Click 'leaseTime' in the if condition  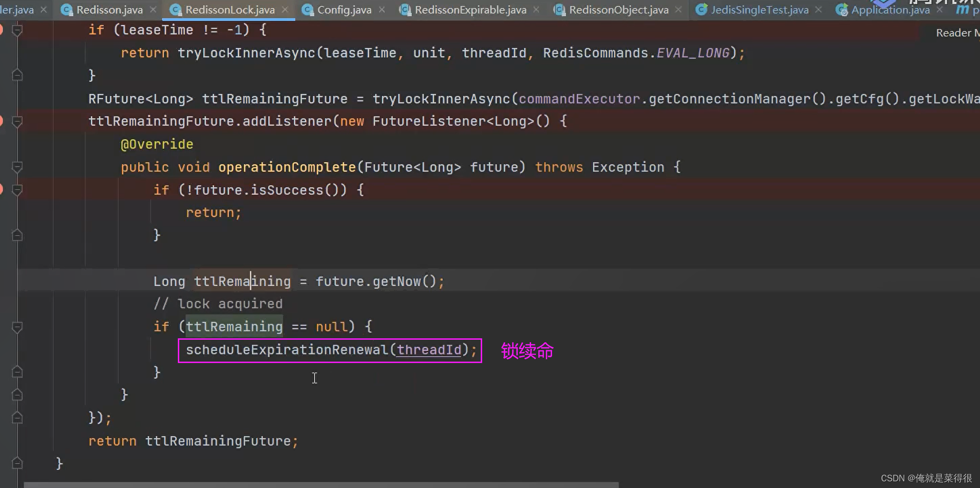pos(157,30)
